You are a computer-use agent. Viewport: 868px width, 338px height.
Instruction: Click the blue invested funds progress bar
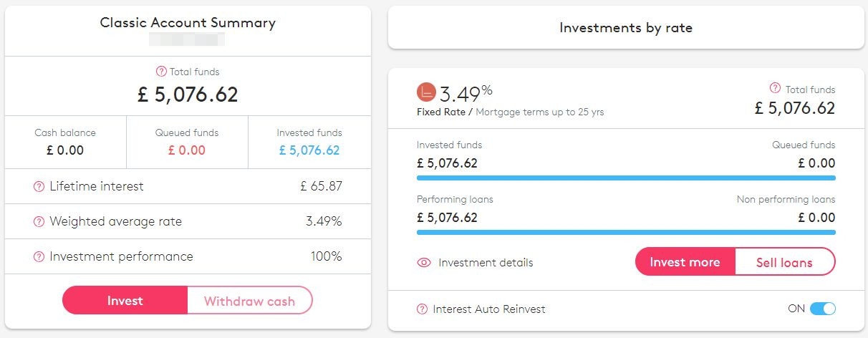coord(626,177)
